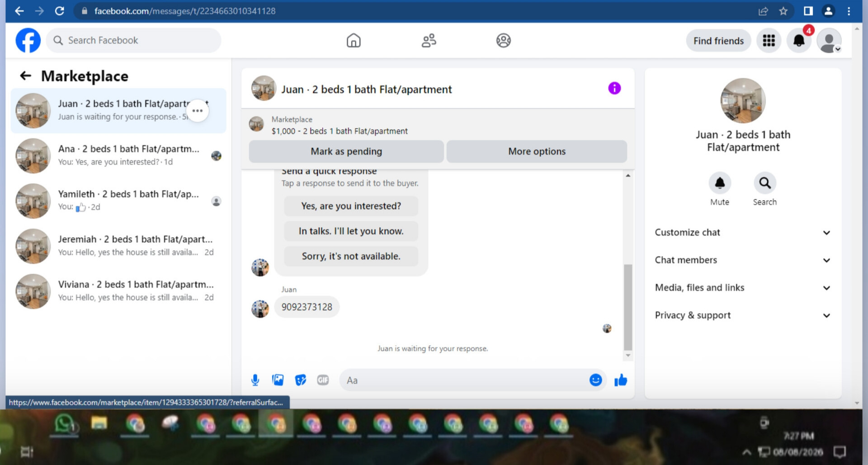Open the Facebook logo home link
868x465 pixels.
28,40
